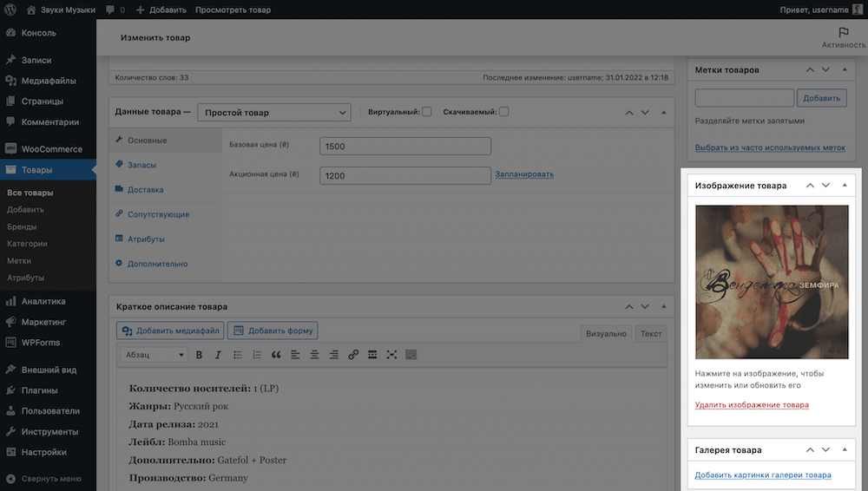This screenshot has height=491, width=868.
Task: Open Комментарии in the sidebar
Action: click(48, 121)
